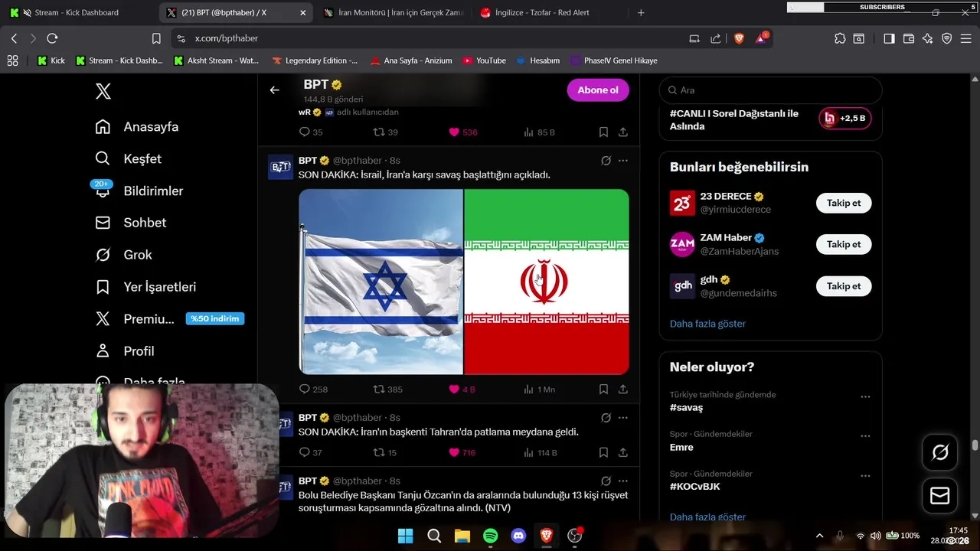Screen dimensions: 980x551
Task: Show hidden system tray icons
Action: 819,536
